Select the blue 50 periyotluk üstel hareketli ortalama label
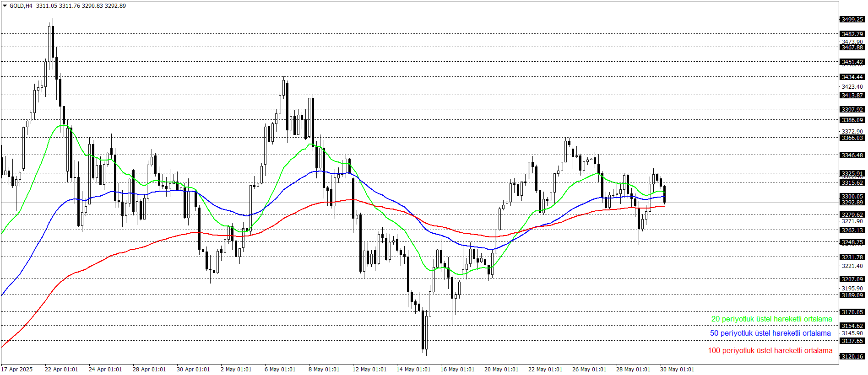The width and height of the screenshot is (868, 375). coord(770,333)
